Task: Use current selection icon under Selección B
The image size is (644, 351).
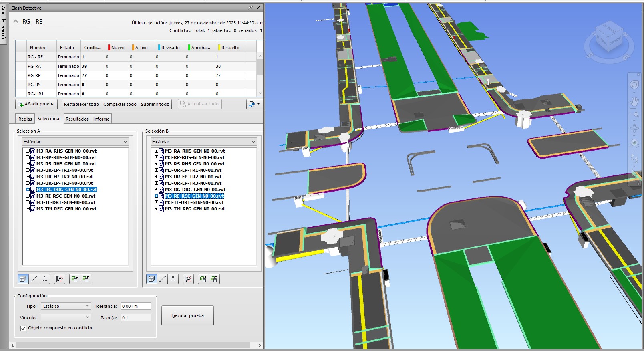Action: click(x=203, y=279)
